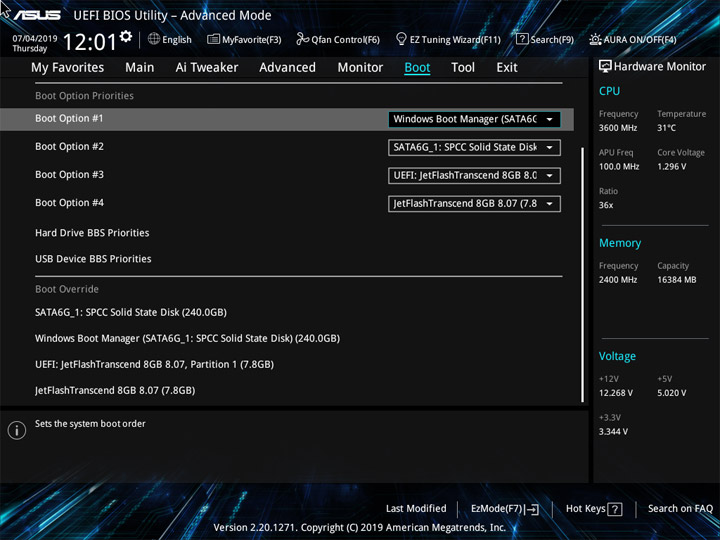Switch to EzMode(F7)
The image size is (720, 540).
(504, 509)
